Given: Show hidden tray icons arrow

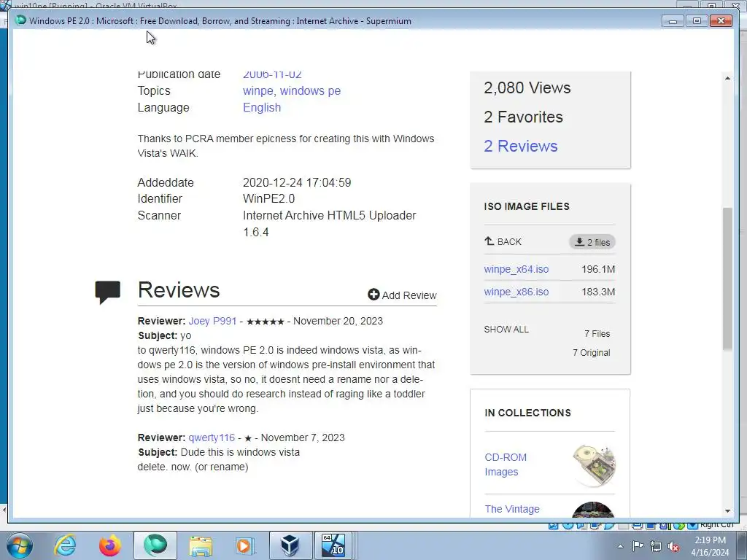Looking at the screenshot, I should [x=620, y=546].
